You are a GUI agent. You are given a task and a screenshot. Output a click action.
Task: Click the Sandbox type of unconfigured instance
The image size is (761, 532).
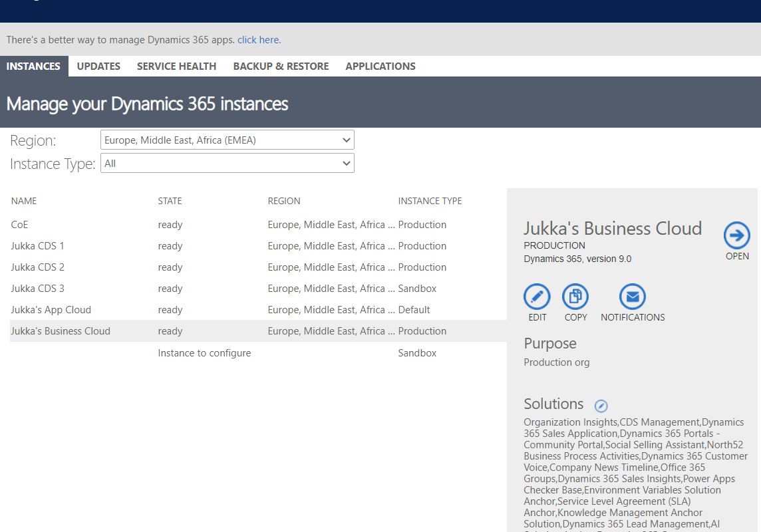(x=417, y=353)
